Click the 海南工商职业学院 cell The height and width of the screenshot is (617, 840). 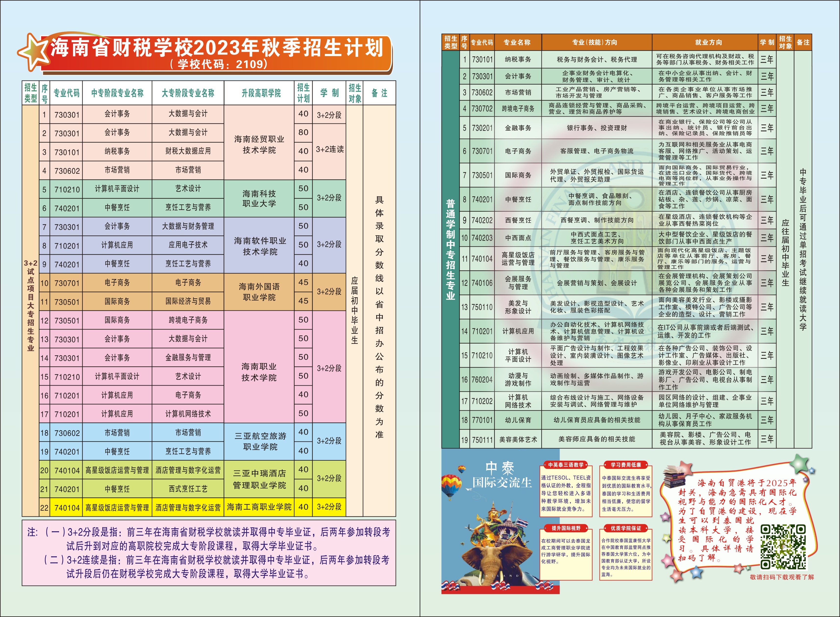(x=259, y=507)
